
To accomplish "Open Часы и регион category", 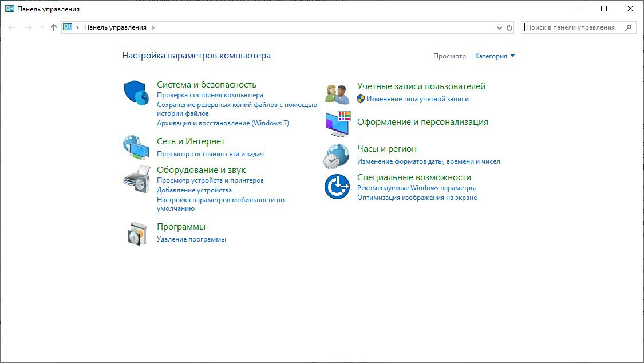I will pos(387,149).
